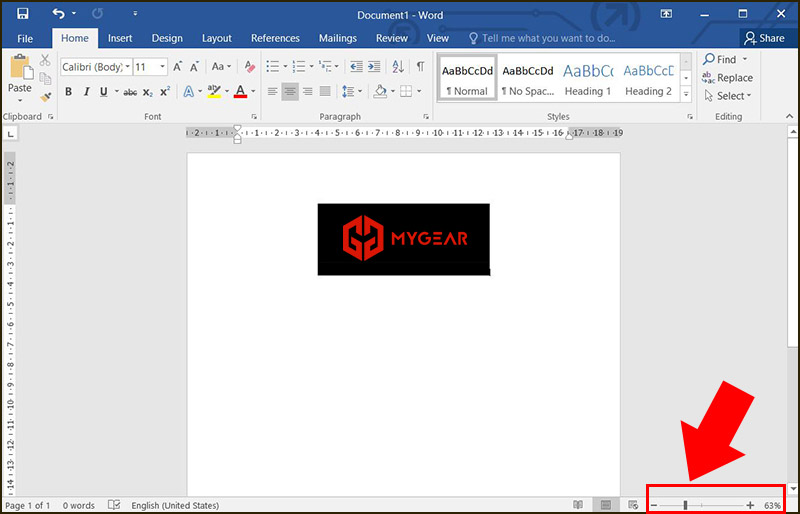Click the Tell me what you want search box
Image resolution: width=800 pixels, height=514 pixels.
542,38
